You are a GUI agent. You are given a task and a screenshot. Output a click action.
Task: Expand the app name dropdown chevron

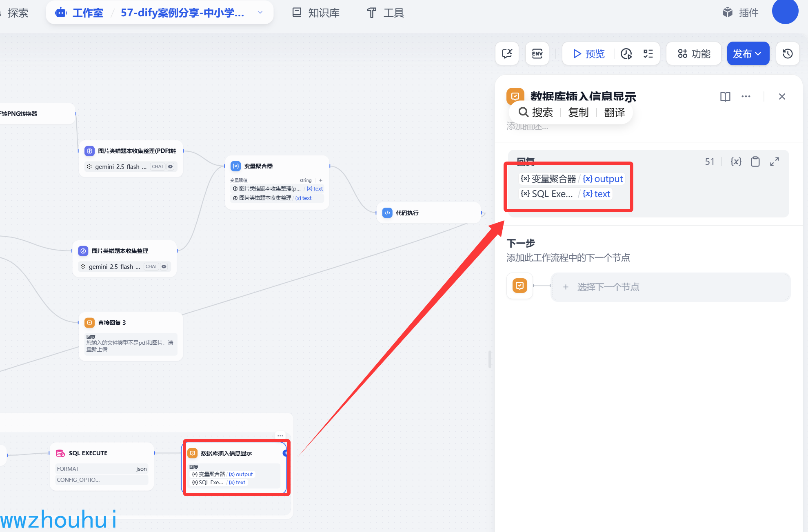(260, 13)
